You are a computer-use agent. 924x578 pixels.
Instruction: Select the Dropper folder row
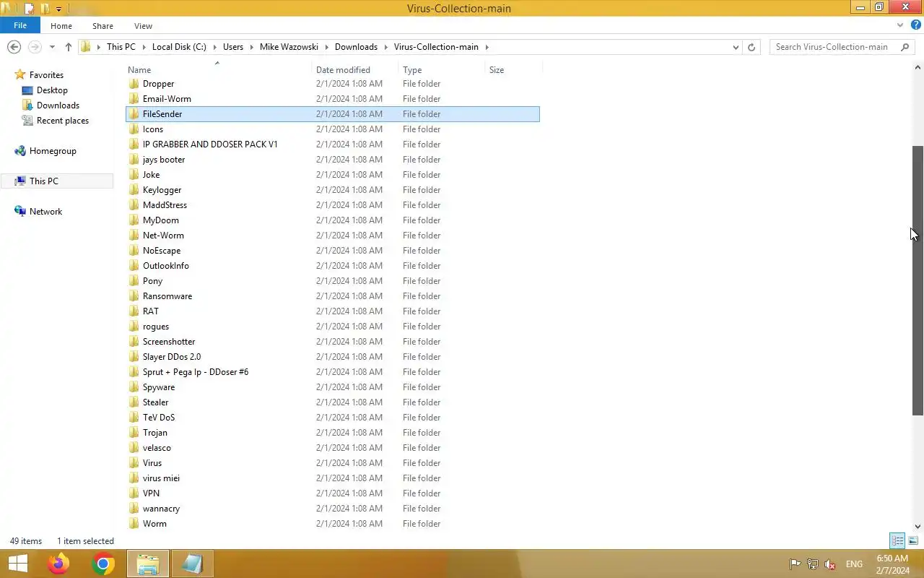[x=333, y=84]
